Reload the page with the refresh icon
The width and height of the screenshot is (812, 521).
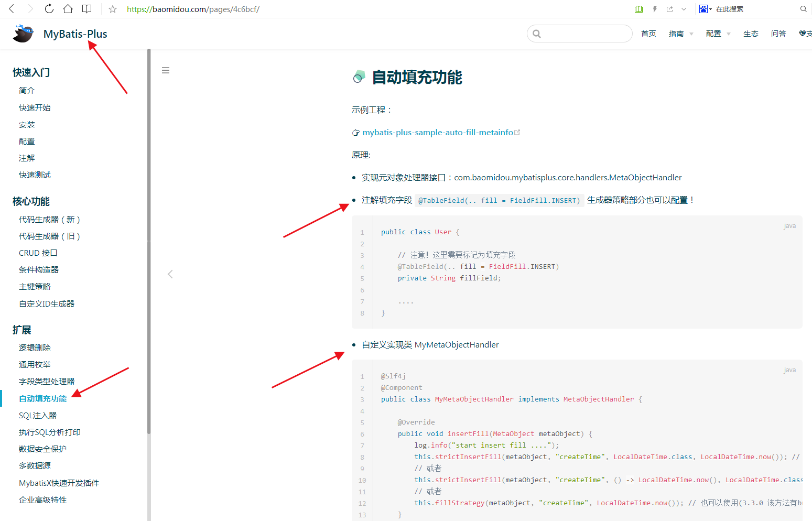click(x=49, y=9)
